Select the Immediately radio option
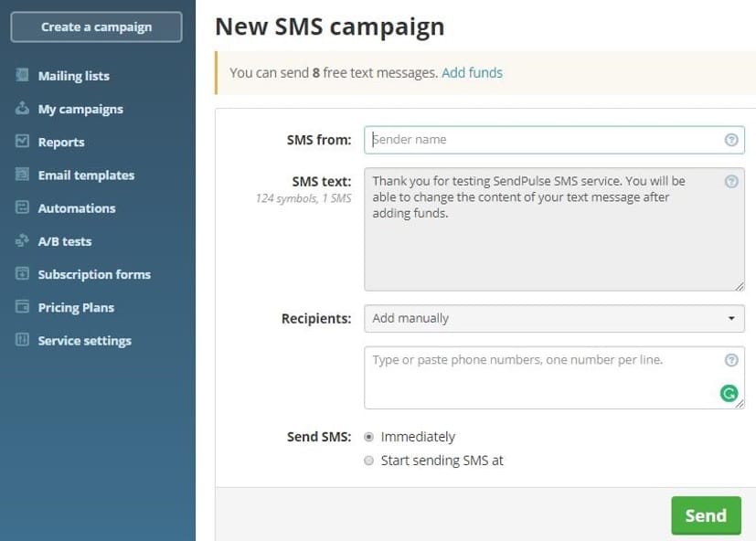 (368, 437)
